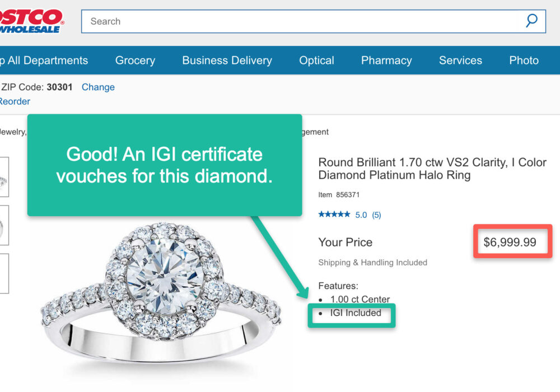Viewport: 560px width, 392px height.
Task: Click Change next to the ZIP code
Action: 98,87
